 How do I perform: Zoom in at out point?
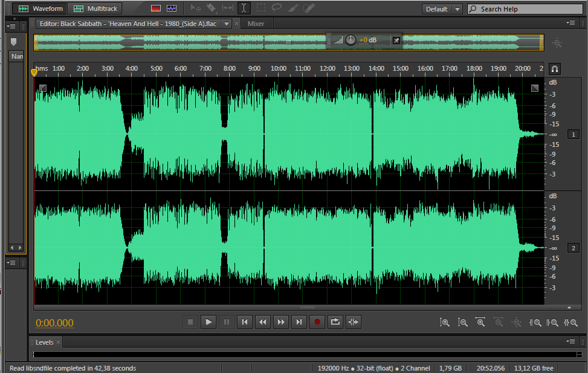(x=552, y=322)
